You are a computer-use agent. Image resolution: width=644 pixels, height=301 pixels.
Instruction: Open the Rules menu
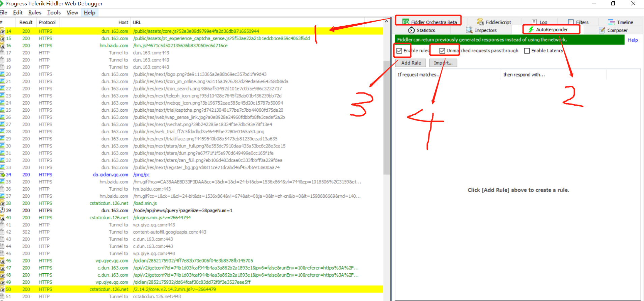point(35,12)
